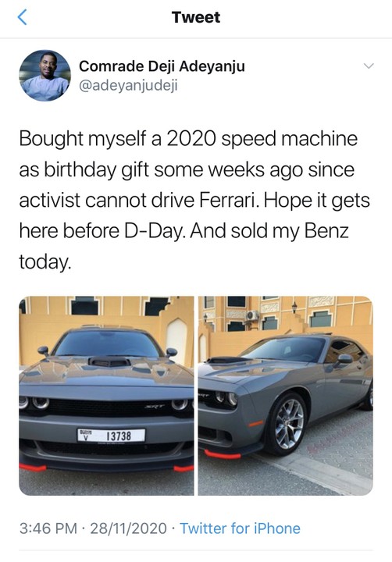Image resolution: width=392 pixels, height=562 pixels.
Task: View the front-facing car photo
Action: pyautogui.click(x=106, y=396)
